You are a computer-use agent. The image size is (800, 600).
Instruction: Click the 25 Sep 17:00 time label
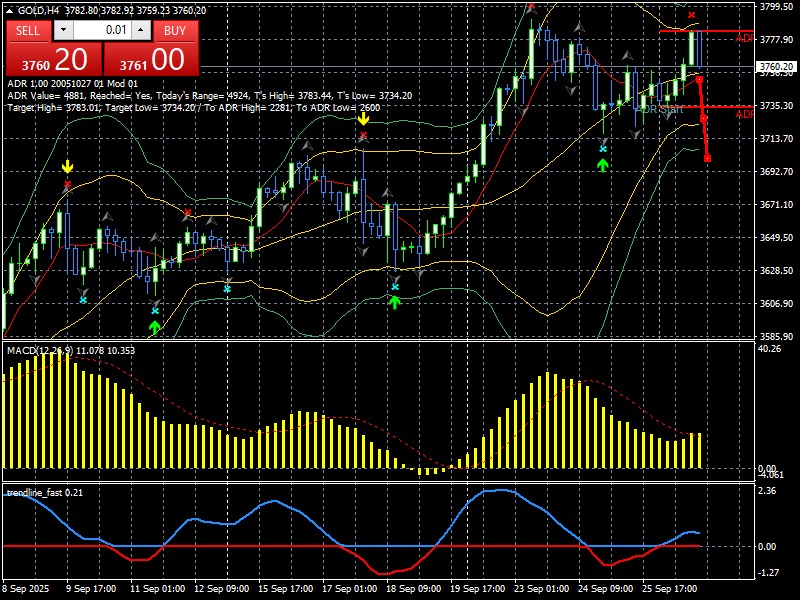pyautogui.click(x=668, y=588)
